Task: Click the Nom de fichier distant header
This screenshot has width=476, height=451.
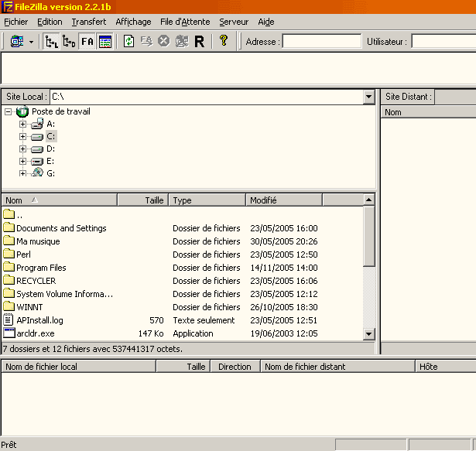Action: pos(337,367)
